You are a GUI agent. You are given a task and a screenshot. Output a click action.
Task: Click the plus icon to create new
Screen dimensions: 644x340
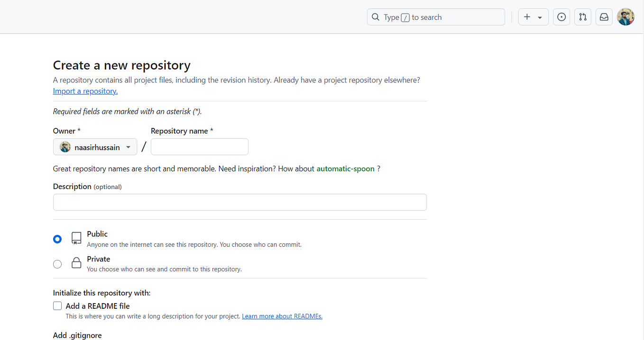[x=527, y=17]
